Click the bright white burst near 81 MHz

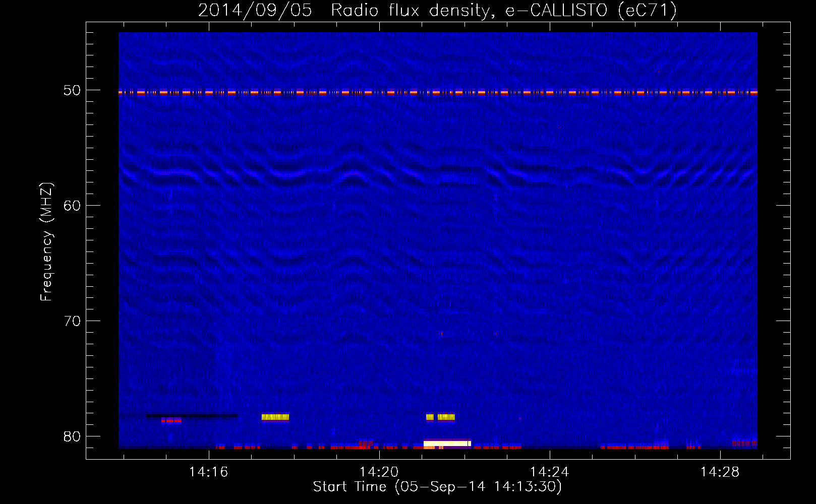447,444
